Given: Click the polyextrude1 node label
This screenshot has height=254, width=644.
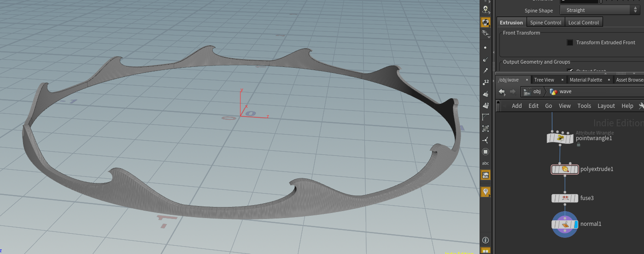Looking at the screenshot, I should tap(597, 169).
